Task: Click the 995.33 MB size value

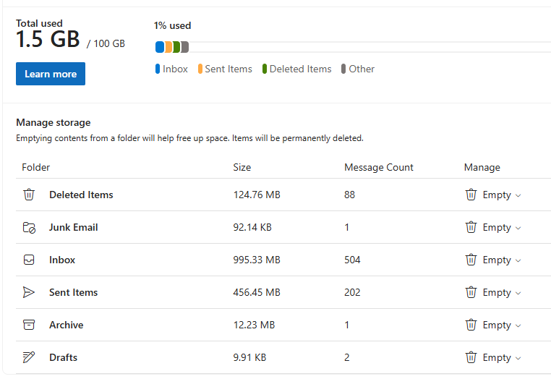Action: pos(257,260)
